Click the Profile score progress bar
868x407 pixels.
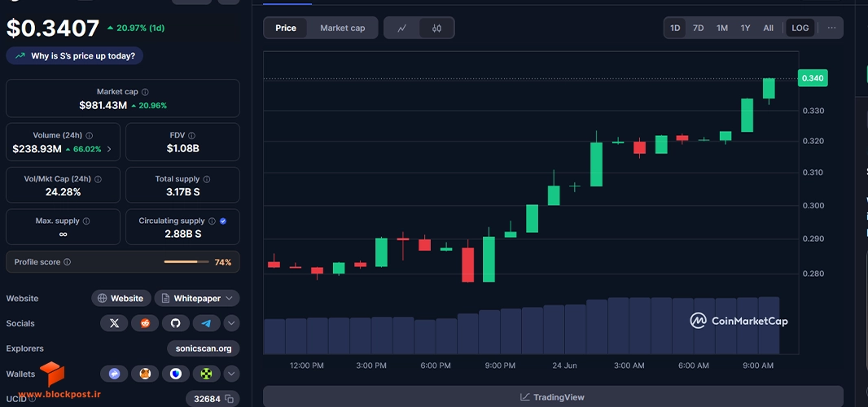186,262
